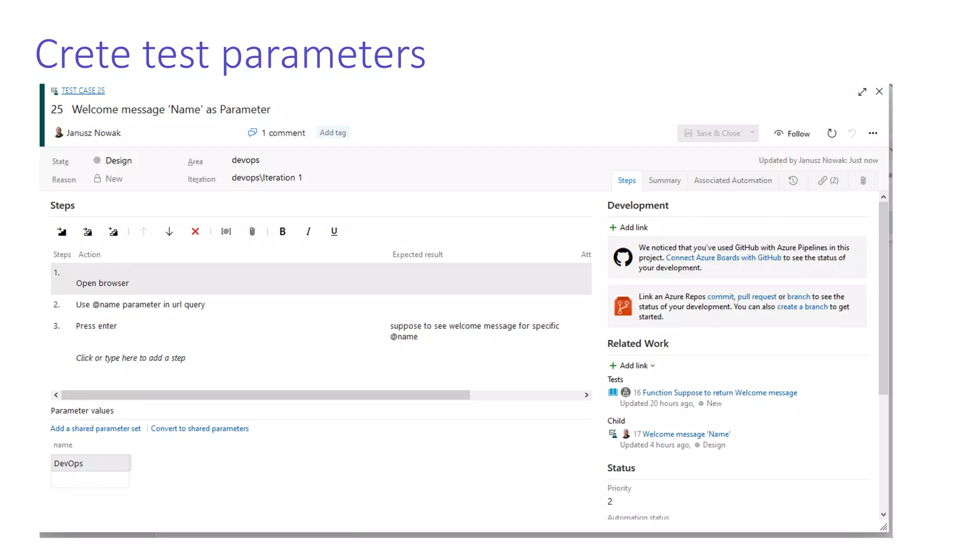The width and height of the screenshot is (980, 551).
Task: Open Connect Azure Boards with GitHub link
Action: tap(723, 258)
